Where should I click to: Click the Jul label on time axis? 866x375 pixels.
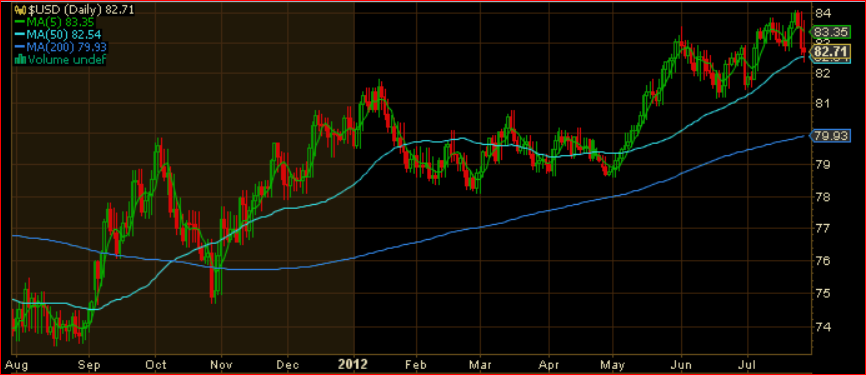click(x=748, y=364)
